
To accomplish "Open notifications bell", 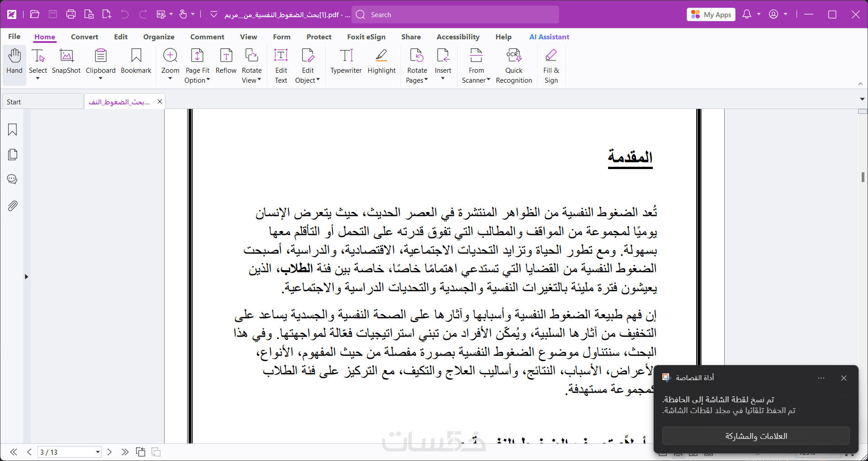I will coord(747,14).
